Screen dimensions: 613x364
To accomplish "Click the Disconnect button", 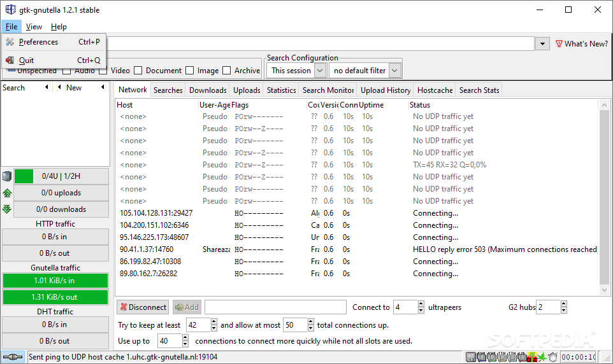I will point(143,307).
